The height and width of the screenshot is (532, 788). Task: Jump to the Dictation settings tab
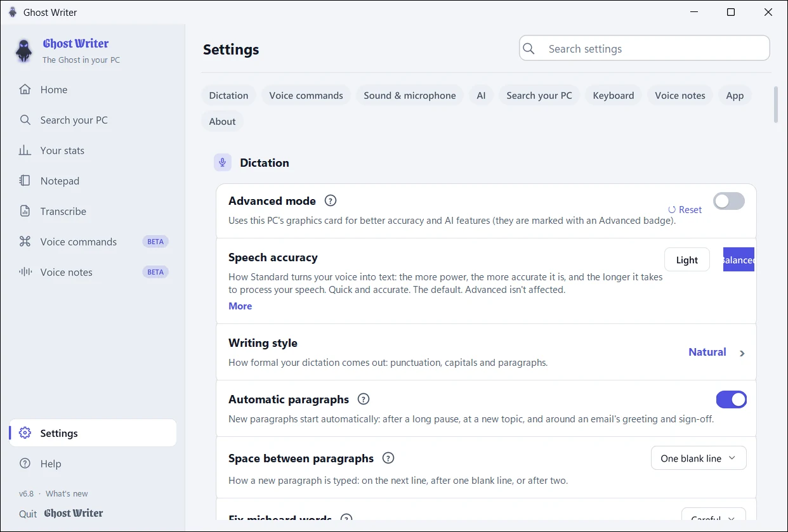tap(229, 95)
